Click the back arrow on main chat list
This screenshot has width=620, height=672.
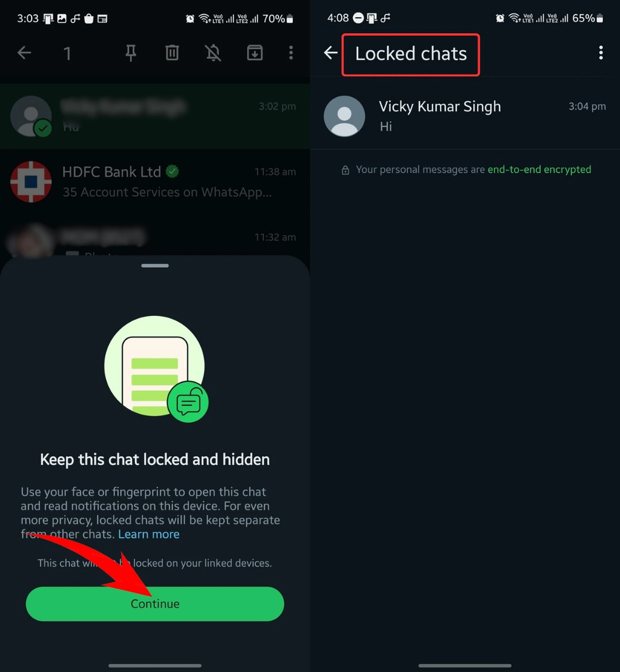[24, 53]
